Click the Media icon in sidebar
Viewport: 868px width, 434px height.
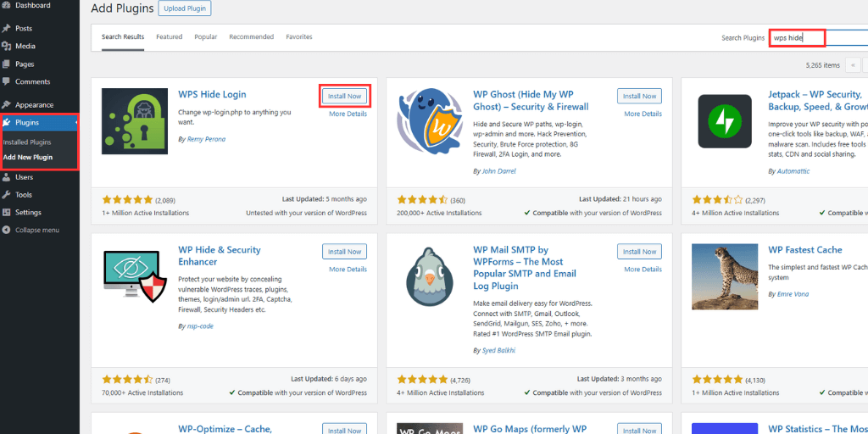[6, 46]
